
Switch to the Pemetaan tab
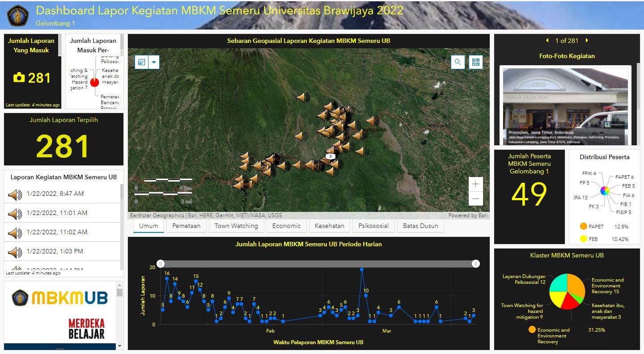(186, 226)
